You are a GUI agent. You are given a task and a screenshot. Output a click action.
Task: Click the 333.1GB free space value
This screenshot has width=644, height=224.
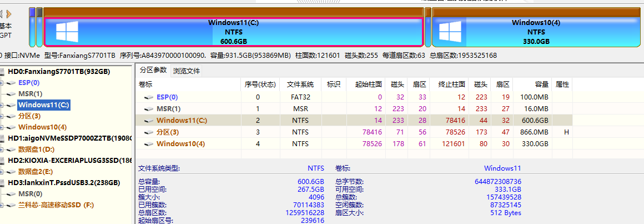(x=508, y=189)
